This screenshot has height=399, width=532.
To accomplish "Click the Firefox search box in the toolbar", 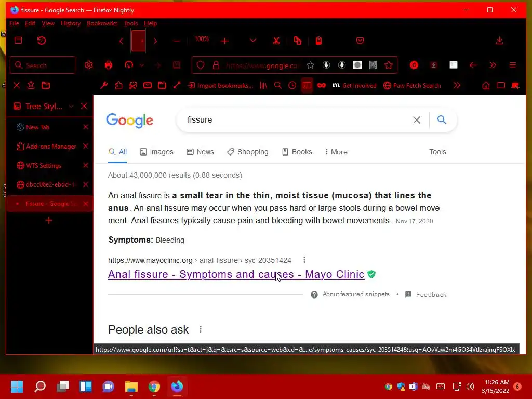I will click(43, 65).
